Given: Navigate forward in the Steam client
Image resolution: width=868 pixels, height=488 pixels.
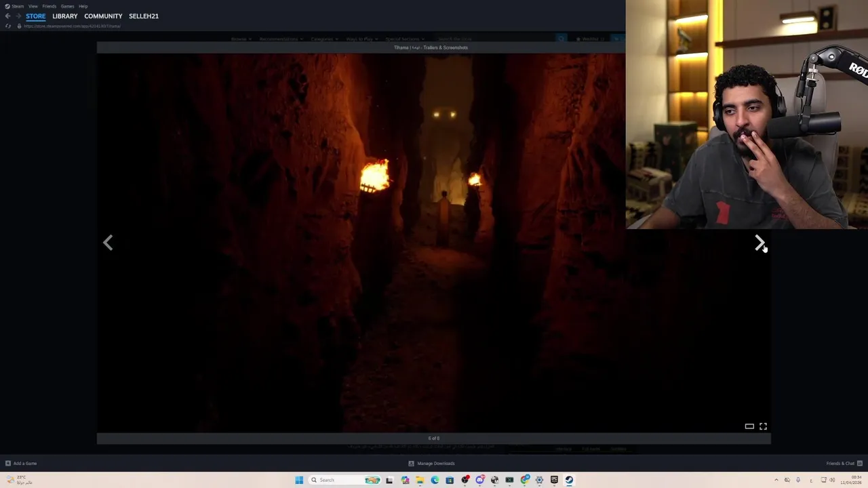Looking at the screenshot, I should click(x=18, y=16).
